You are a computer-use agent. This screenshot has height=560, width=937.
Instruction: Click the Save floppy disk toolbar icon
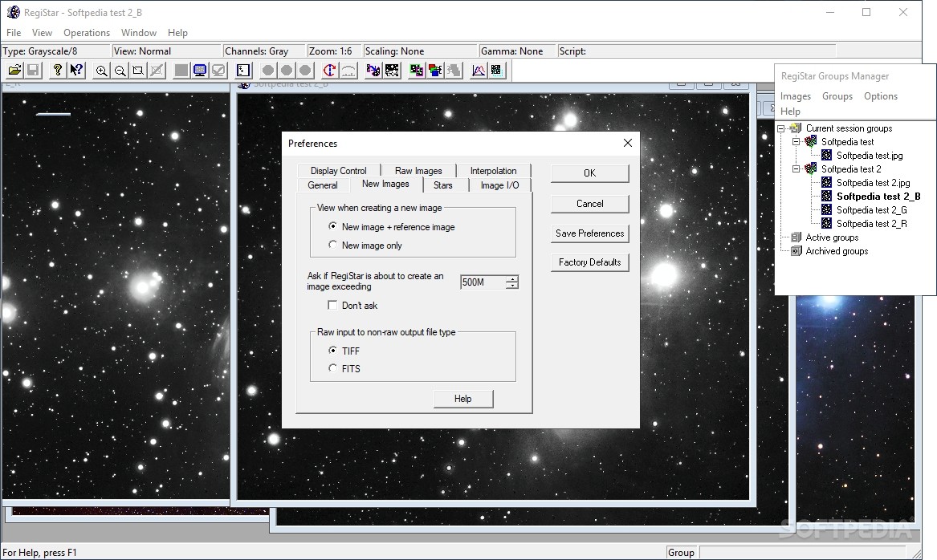[x=34, y=71]
